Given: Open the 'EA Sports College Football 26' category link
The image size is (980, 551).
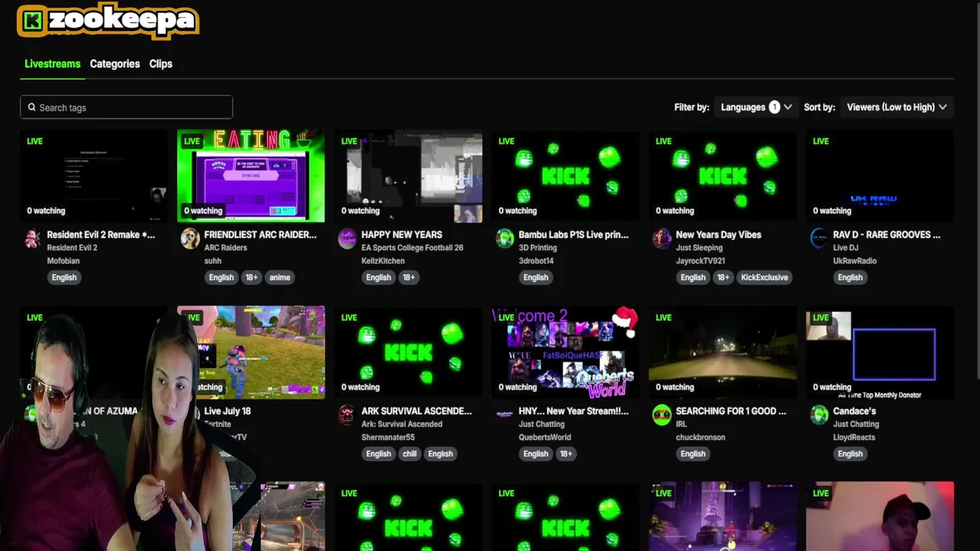Looking at the screenshot, I should (412, 248).
